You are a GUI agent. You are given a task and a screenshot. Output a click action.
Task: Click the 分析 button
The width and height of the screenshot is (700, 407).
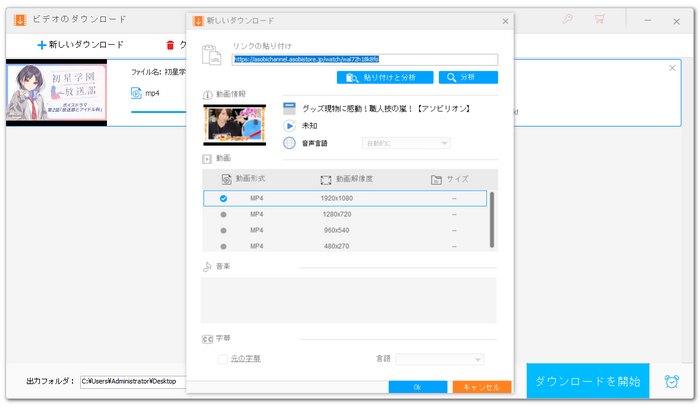click(468, 78)
